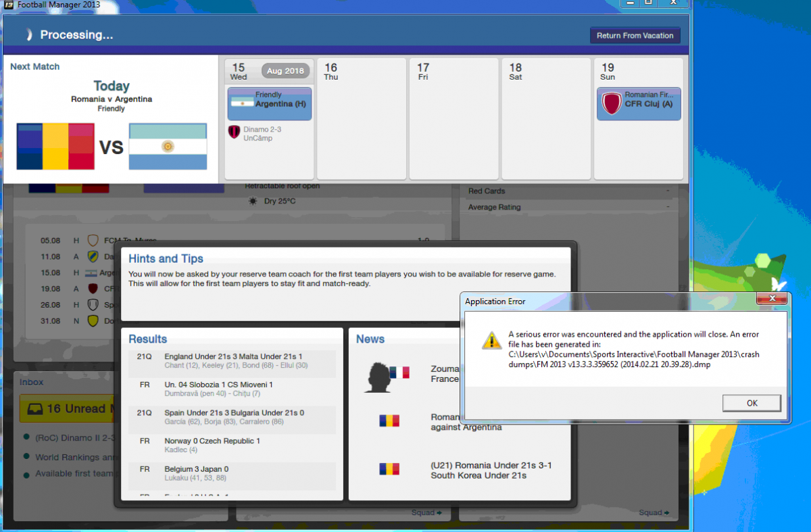Select the Red Cards stat row
This screenshot has width=811, height=532.
[569, 191]
